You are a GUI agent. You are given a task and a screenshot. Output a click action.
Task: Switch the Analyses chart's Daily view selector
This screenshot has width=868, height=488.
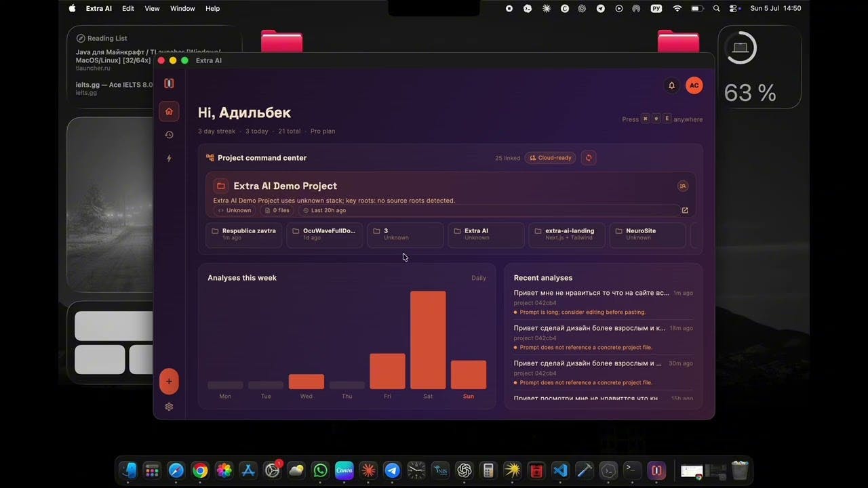point(479,278)
